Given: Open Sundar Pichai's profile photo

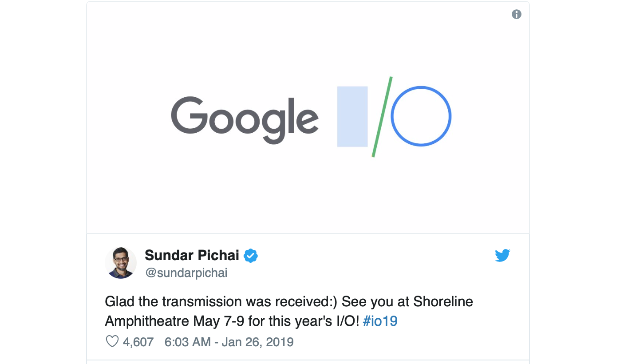Looking at the screenshot, I should (x=121, y=263).
